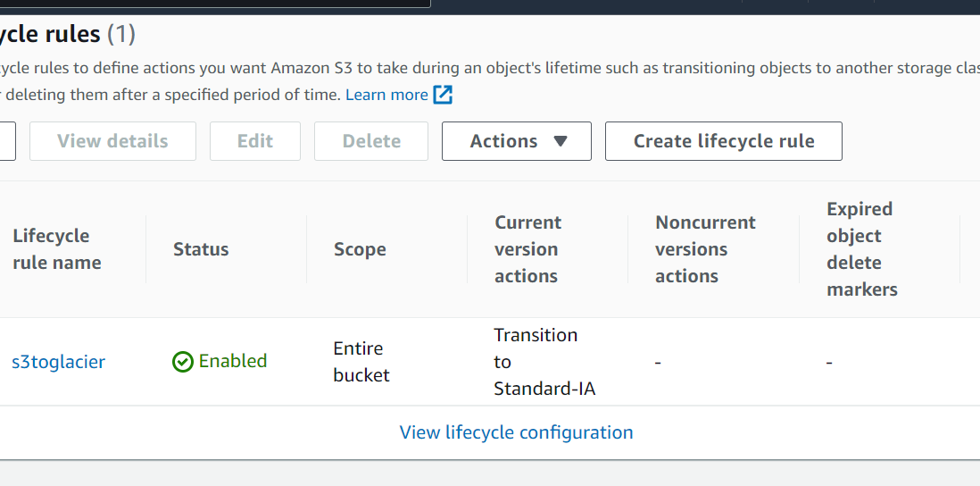Click the green Enabled checkmark status icon
This screenshot has height=486, width=980.
click(x=183, y=362)
